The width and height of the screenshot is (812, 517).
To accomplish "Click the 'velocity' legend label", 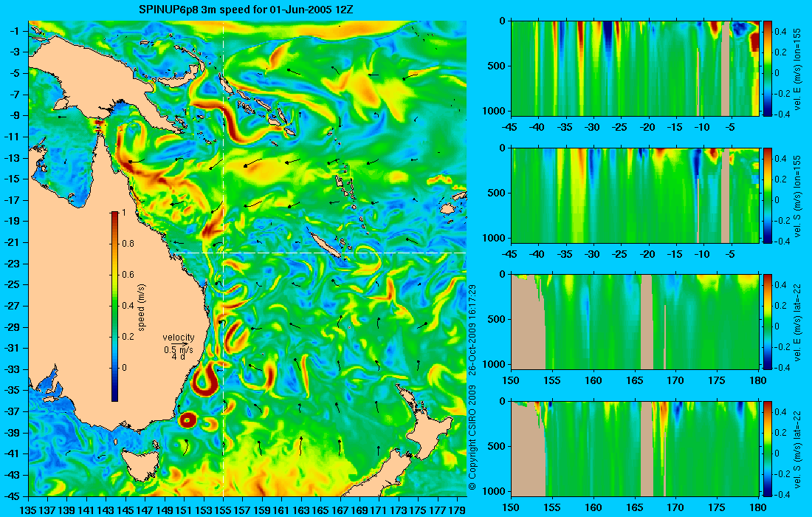I will coord(179,338).
